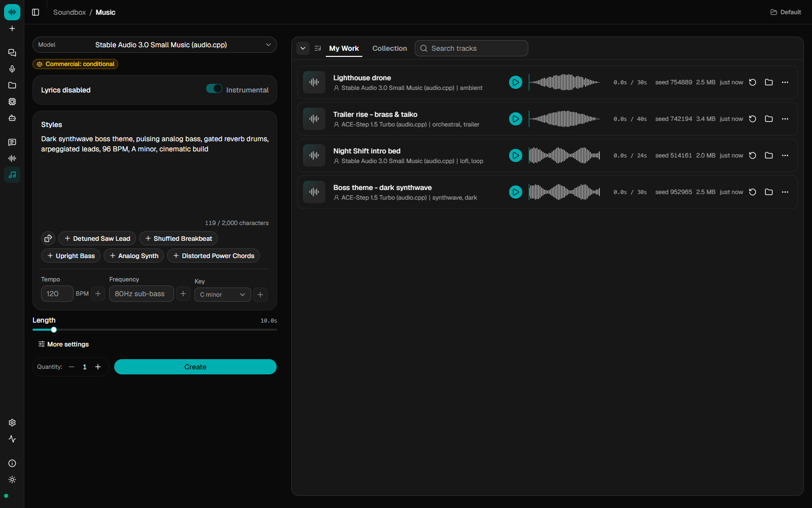The image size is (812, 508).
Task: Click the plus icon in left sidebar
Action: 12,28
